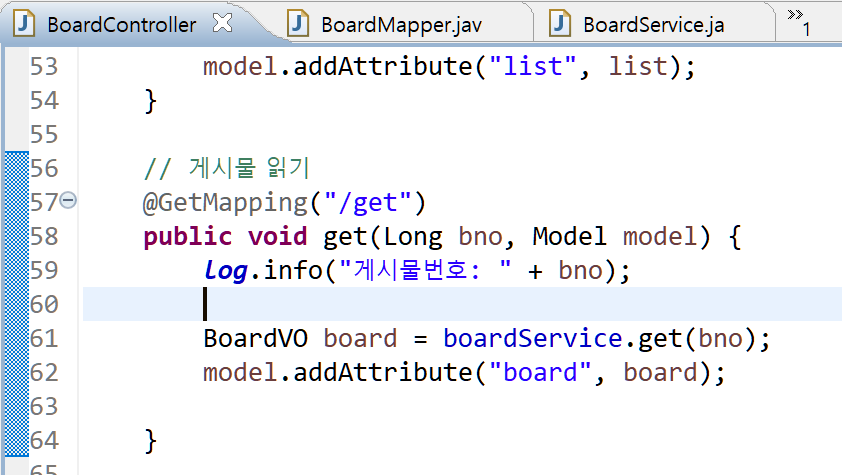Place cursor on highlighted empty line 60

coord(462,304)
